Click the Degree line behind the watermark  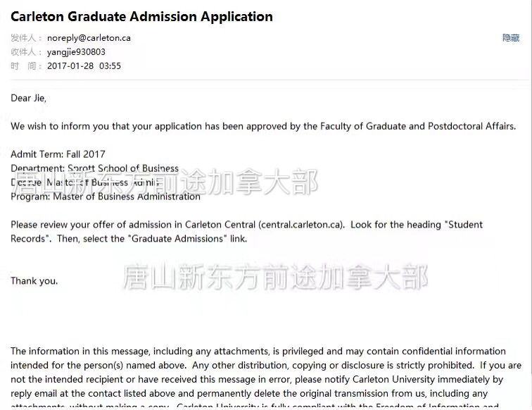click(85, 182)
